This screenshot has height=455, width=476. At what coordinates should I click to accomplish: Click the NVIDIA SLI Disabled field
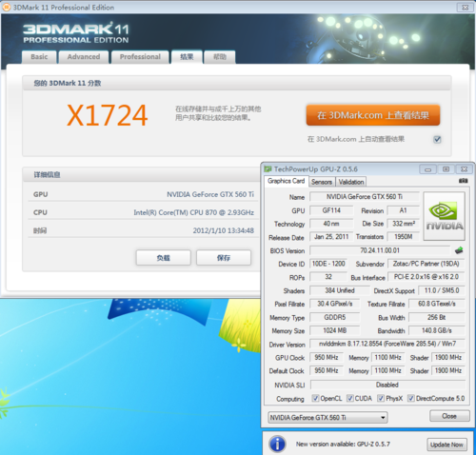387,385
